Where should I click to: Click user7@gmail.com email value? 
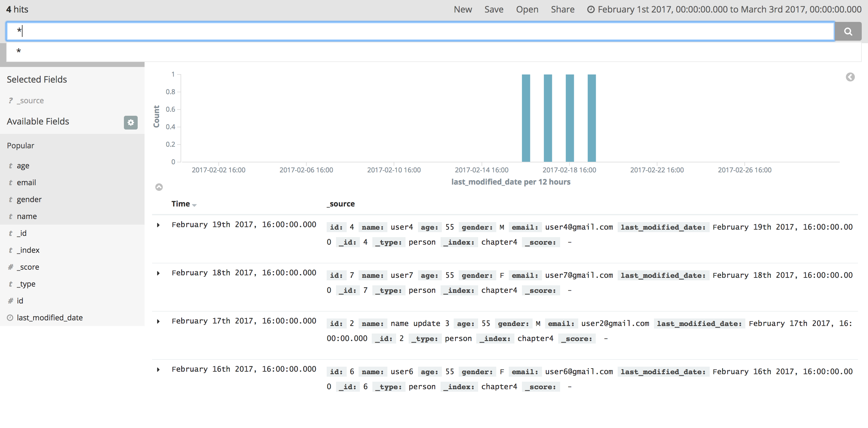[x=579, y=275]
